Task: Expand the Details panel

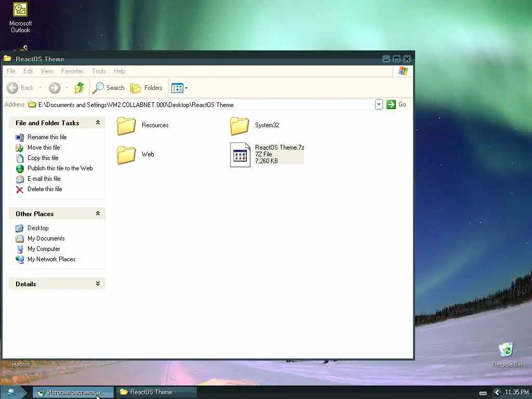Action: coord(98,284)
